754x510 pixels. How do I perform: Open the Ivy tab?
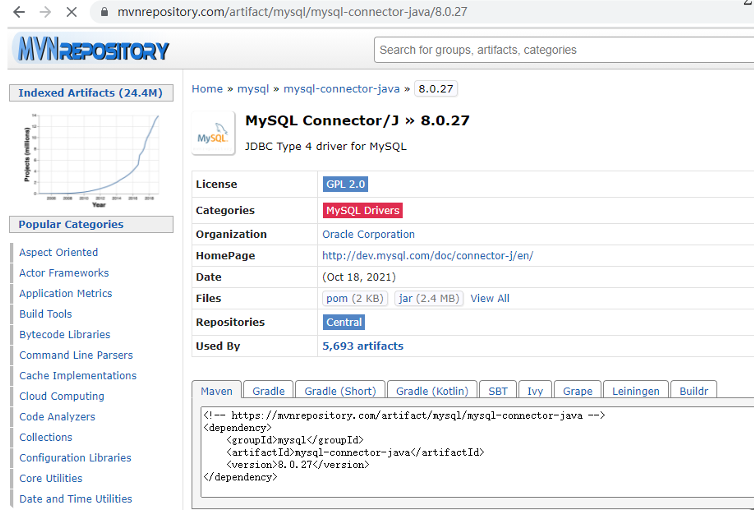pos(535,391)
